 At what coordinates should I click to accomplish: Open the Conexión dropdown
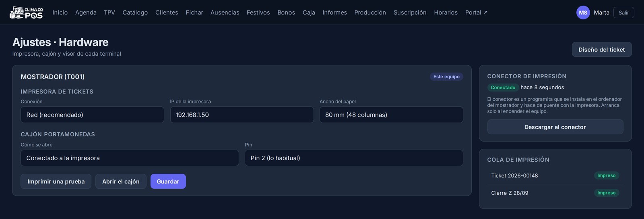[x=92, y=115]
